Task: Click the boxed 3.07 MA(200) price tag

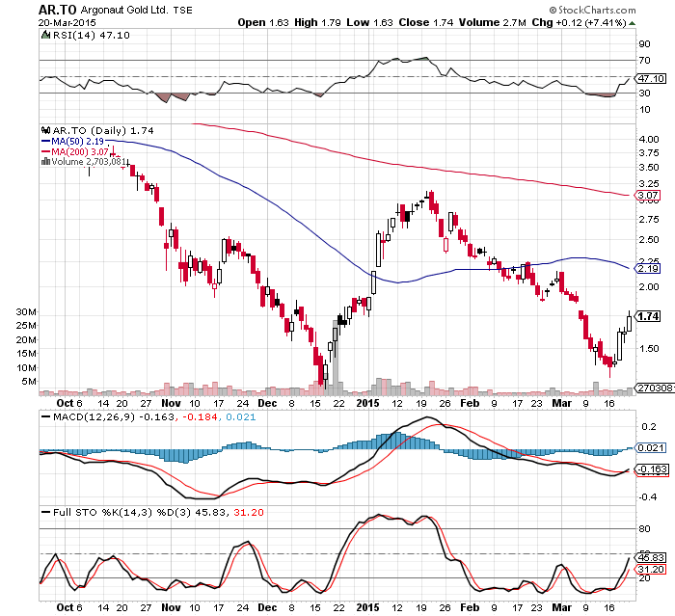Action: pyautogui.click(x=648, y=196)
